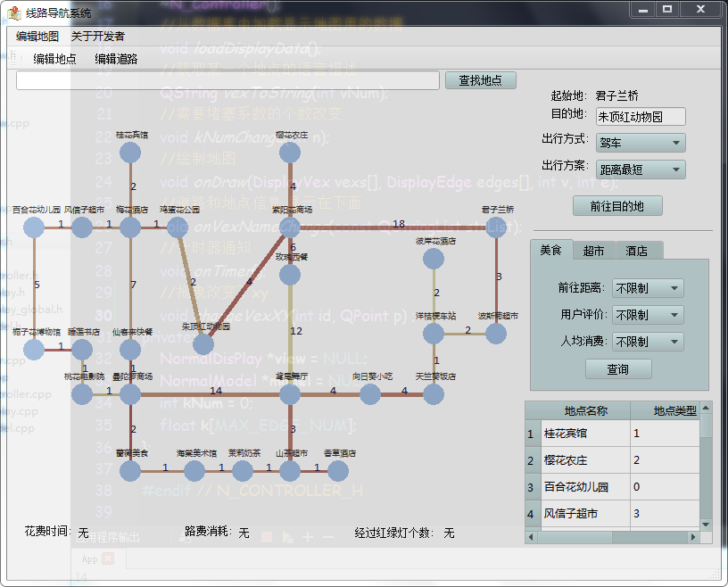
Task: Select the 桂花宾馆 table row cell
Action: (585, 434)
